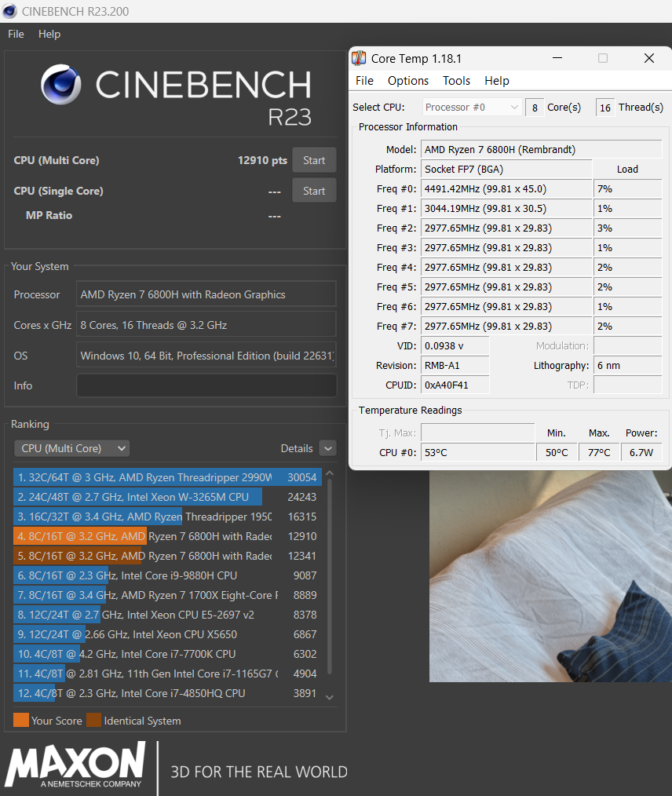Click the CPU #0 temperature 53°C
This screenshot has height=796, width=672.
[x=477, y=452]
